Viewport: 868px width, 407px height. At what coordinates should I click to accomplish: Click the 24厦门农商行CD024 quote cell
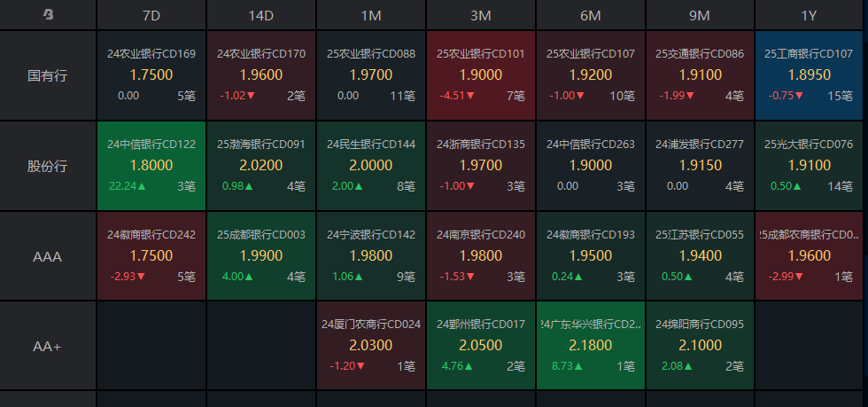pyautogui.click(x=370, y=346)
